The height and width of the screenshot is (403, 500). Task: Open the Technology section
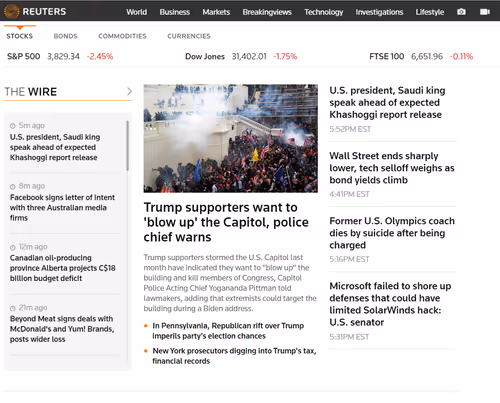[324, 12]
